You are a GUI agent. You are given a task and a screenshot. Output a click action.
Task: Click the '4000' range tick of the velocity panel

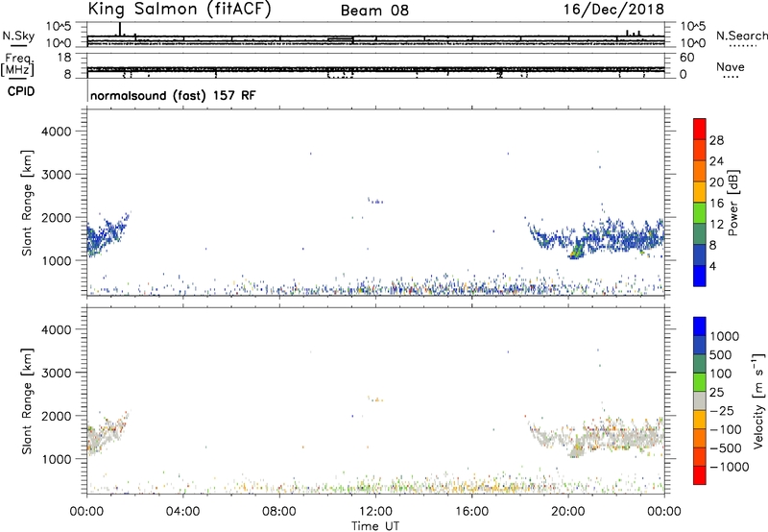(57, 329)
